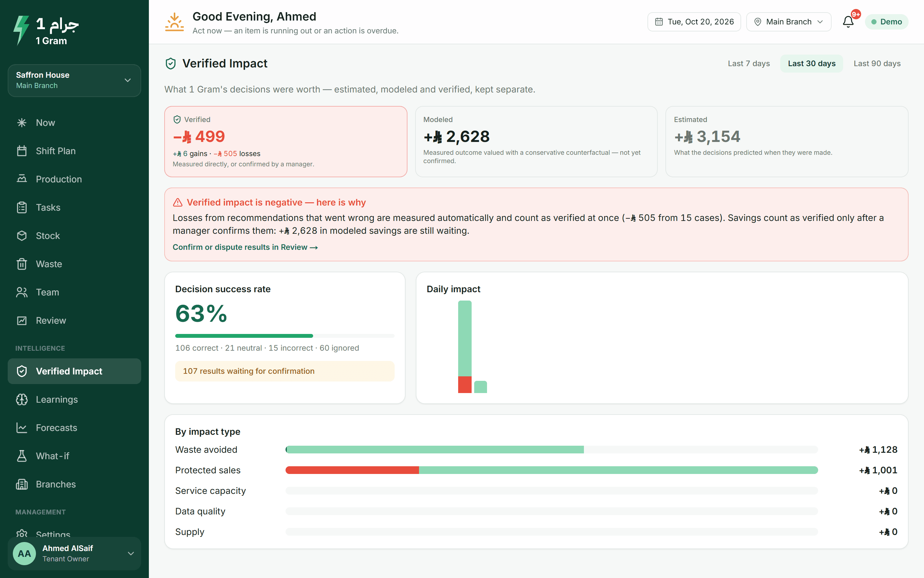Expand the Saffron House branch selector
This screenshot has width=924, height=578.
click(74, 80)
